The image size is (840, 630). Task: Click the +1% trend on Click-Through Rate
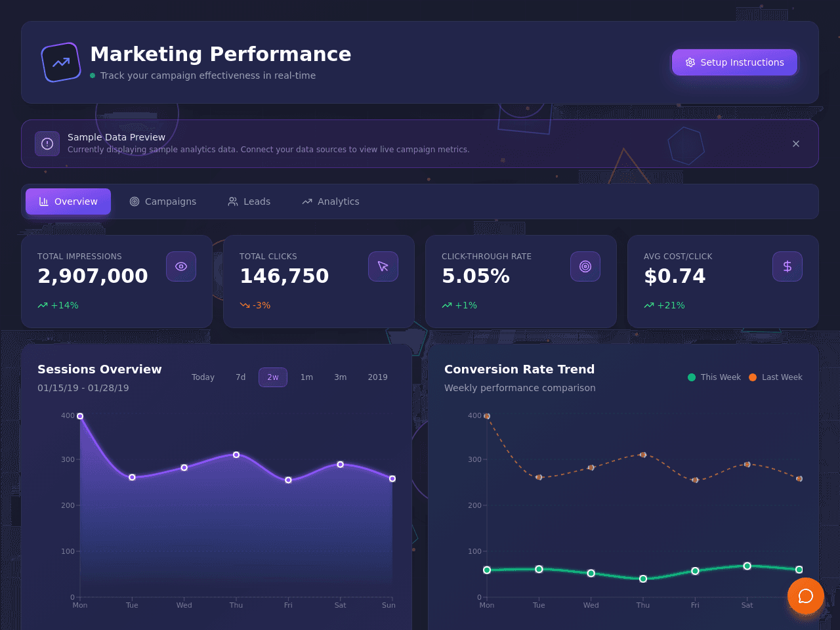pos(459,305)
